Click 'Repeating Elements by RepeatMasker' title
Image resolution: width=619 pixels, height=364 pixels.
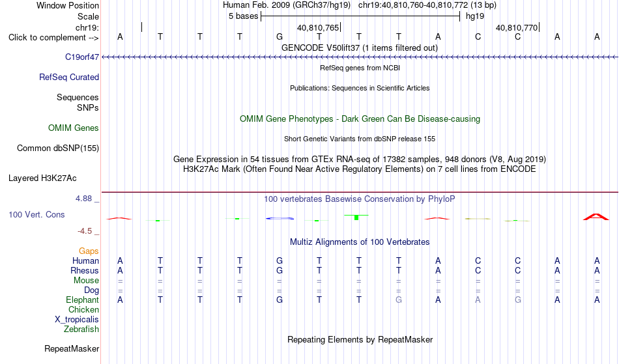(360, 340)
